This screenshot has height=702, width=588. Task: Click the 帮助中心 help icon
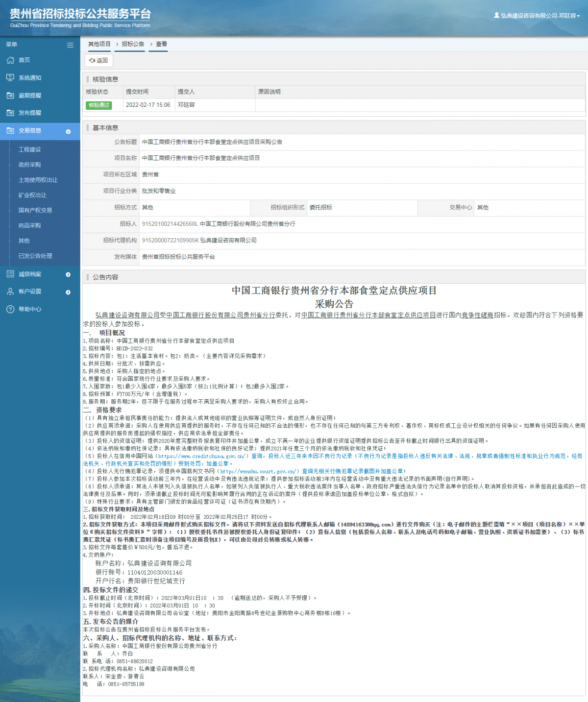[x=11, y=309]
